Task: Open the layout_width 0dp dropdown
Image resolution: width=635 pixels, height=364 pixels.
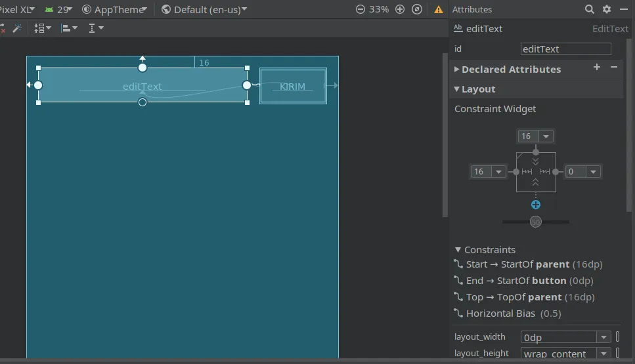Action: [603, 337]
